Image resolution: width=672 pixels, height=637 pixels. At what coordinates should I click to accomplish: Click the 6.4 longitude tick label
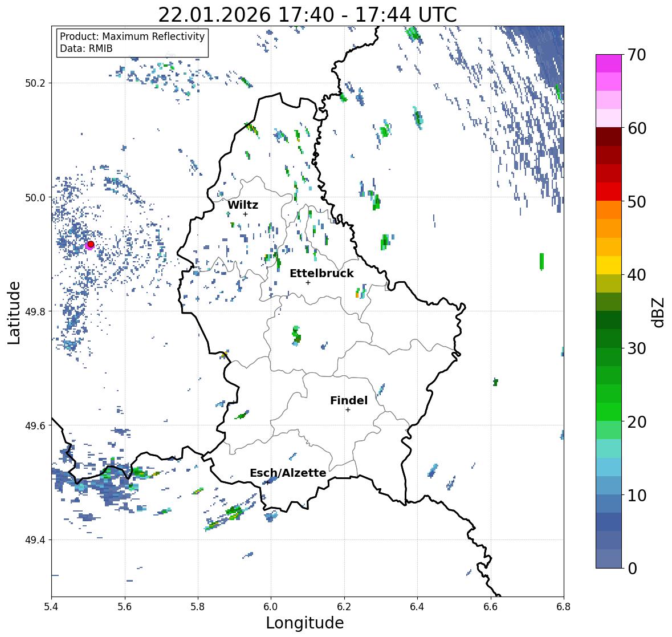coord(417,607)
